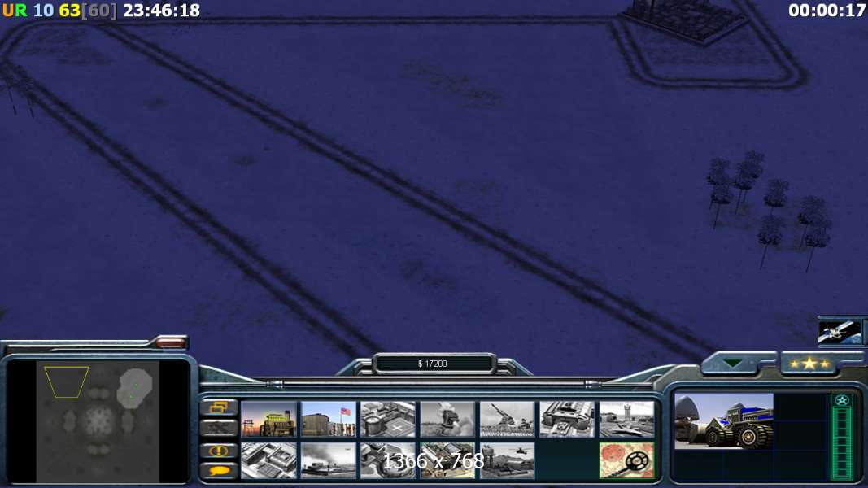868x488 pixels.
Task: Click the center starburst feature on minimap
Action: (x=98, y=422)
